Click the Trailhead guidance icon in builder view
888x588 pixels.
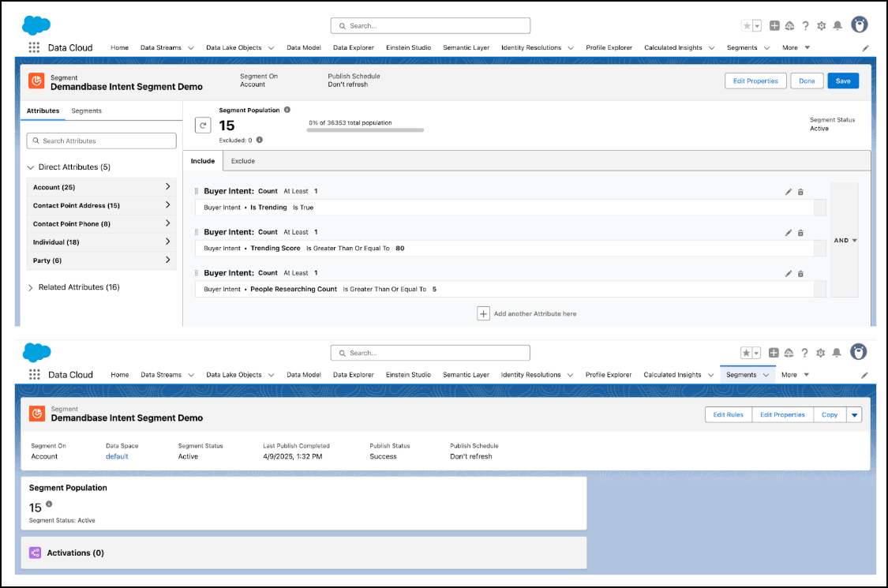click(789, 25)
